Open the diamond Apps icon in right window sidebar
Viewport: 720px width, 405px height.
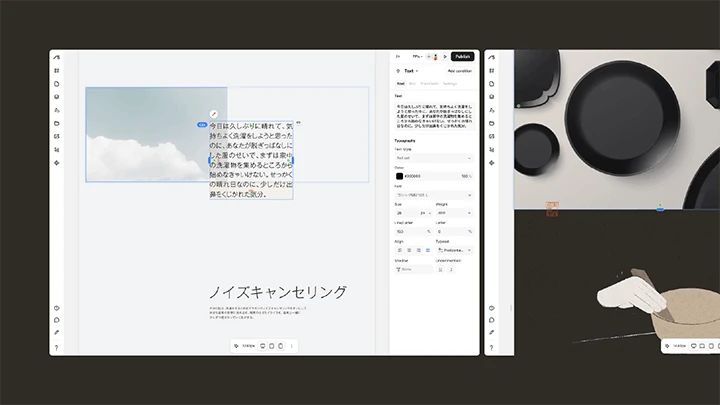pyautogui.click(x=492, y=163)
